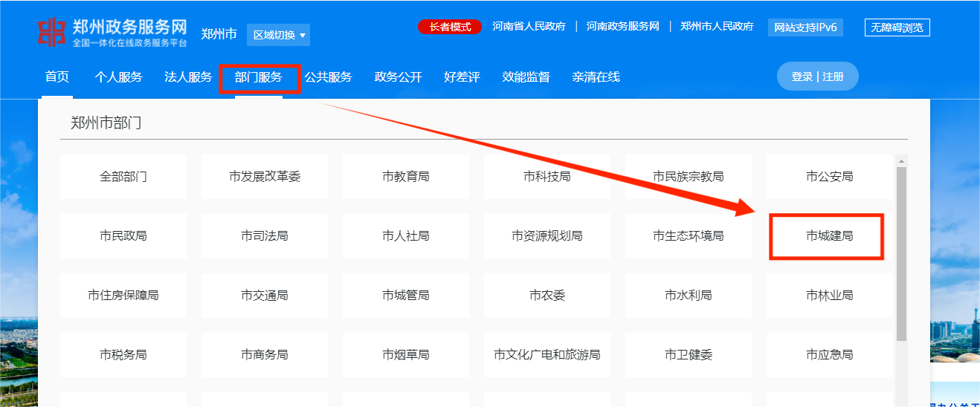Screen dimensions: 980x407
Task: Click the 网站支持IPv6 badge
Action: tap(805, 27)
